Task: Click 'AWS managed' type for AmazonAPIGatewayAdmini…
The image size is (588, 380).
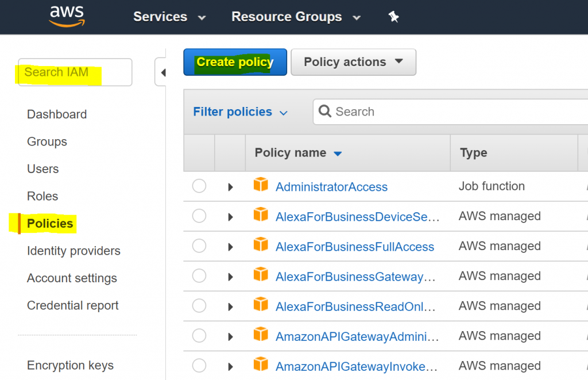Action: pos(500,336)
